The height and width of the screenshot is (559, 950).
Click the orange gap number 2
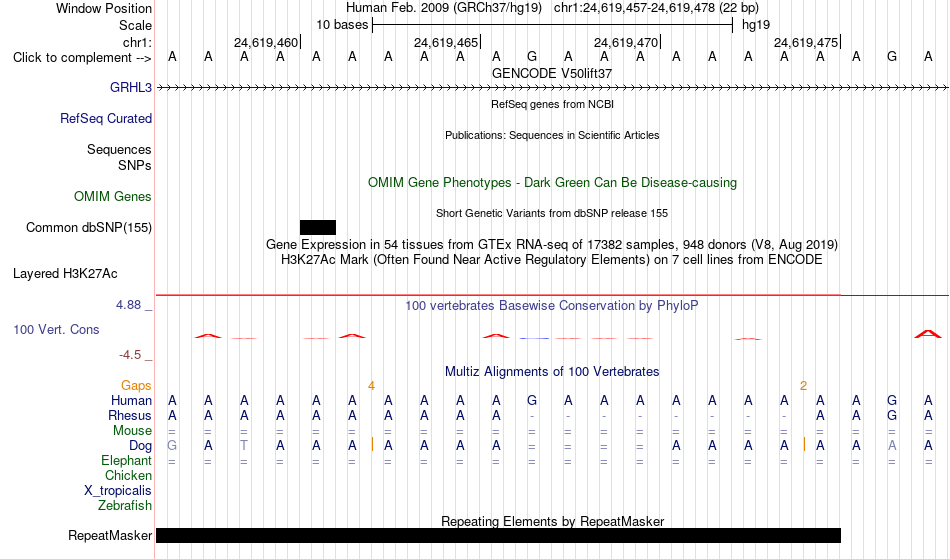(x=803, y=386)
